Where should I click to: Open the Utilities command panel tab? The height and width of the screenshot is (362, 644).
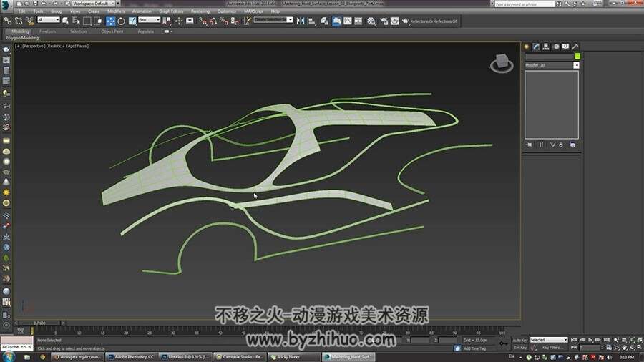tap(575, 47)
